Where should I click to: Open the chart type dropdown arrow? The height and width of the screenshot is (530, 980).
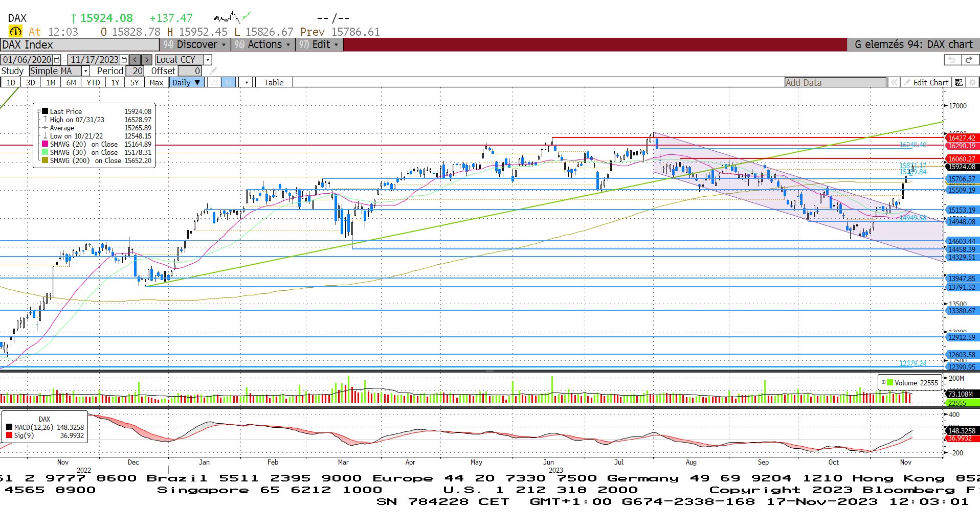[x=247, y=82]
